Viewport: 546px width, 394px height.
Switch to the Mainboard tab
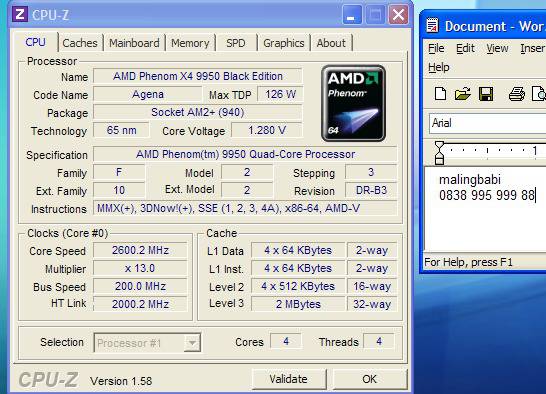(134, 43)
